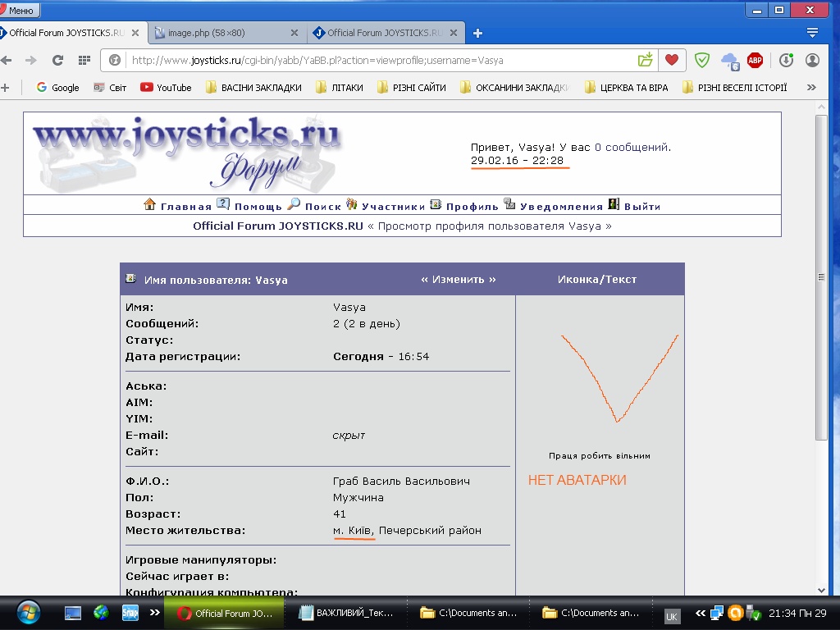Open Official Forum JOYSTICKS.RU breadcrumb link

(278, 226)
